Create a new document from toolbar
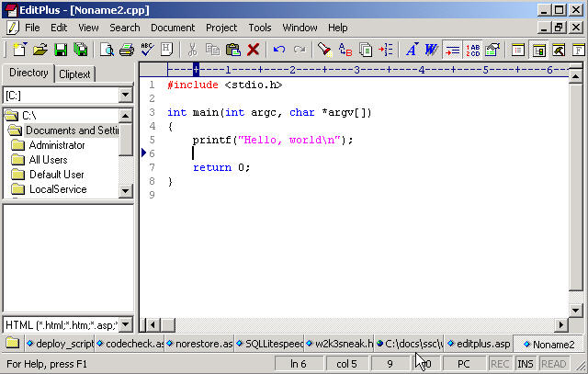 (x=19, y=49)
